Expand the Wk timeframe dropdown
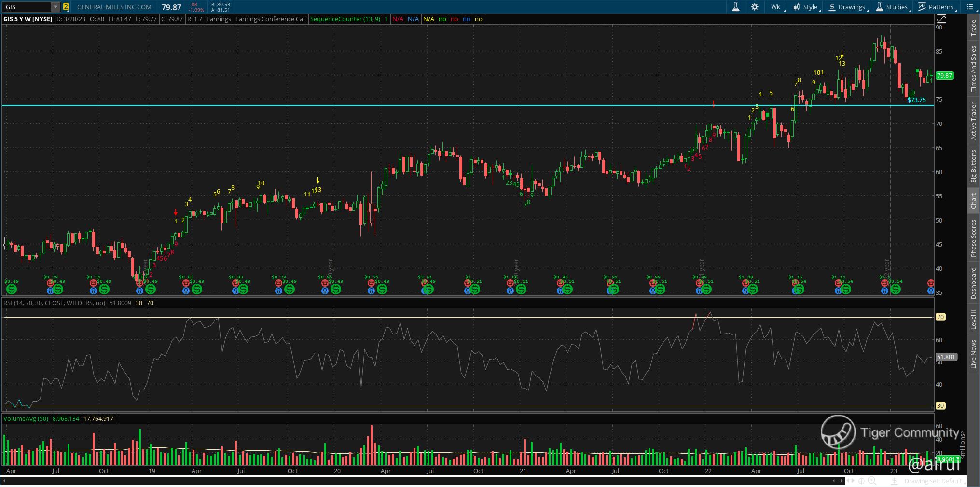This screenshot has height=487, width=980. tap(776, 7)
